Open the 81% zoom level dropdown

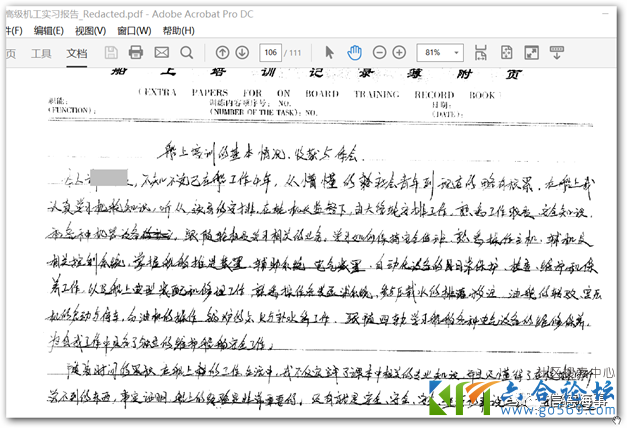click(440, 52)
